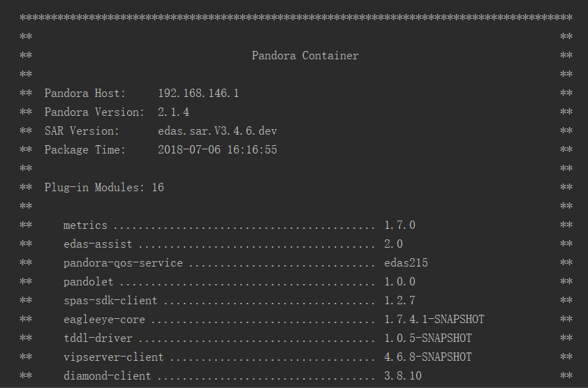Select the 'pandolet' module name
This screenshot has width=588, height=388.
[x=88, y=281]
